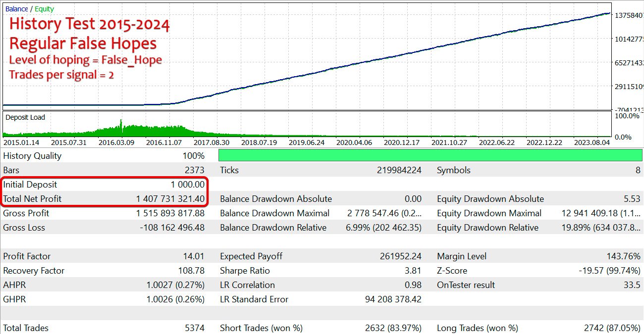644x334 pixels.
Task: Click the Total Net Profit value
Action: 170,199
